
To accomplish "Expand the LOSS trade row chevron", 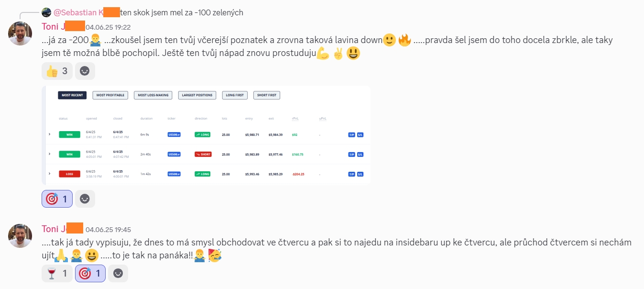I will [x=50, y=174].
